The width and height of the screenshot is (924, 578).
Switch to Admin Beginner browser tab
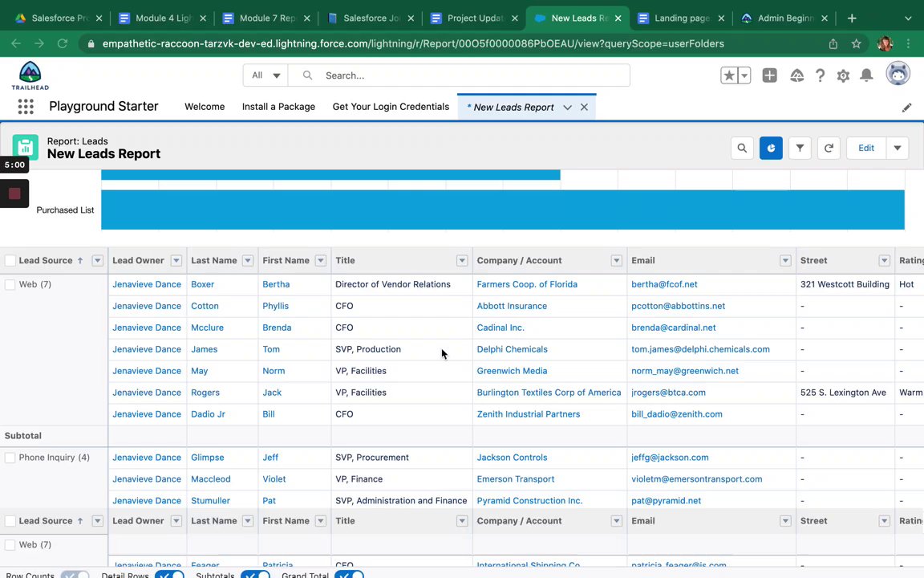[785, 18]
